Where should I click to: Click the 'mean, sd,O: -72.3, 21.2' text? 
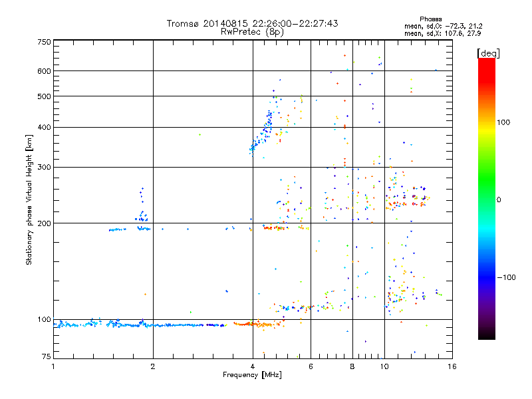(443, 26)
